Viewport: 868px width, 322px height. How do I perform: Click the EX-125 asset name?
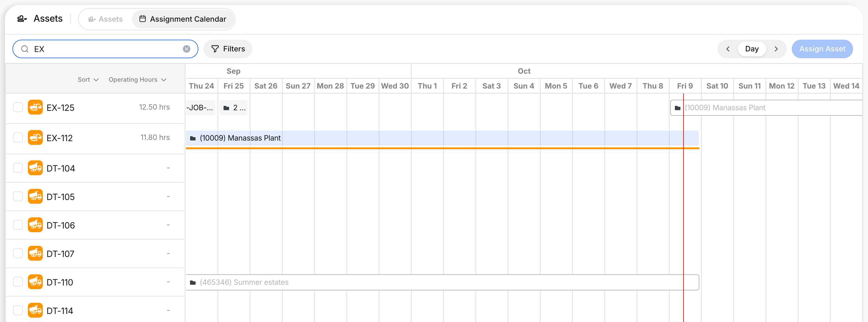[x=60, y=108]
